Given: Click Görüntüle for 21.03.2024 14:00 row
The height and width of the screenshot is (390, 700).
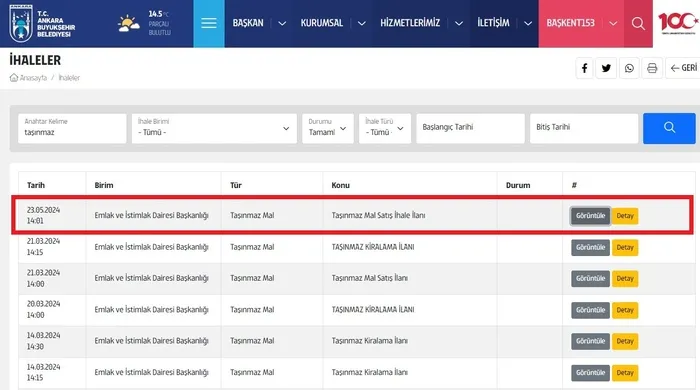Looking at the screenshot, I should (590, 278).
